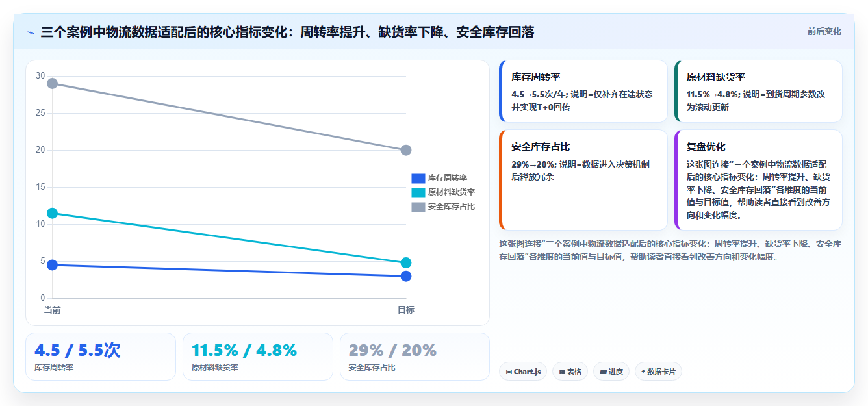Image resolution: width=868 pixels, height=406 pixels.
Task: Click the 前后变化 label in the header
Action: click(824, 31)
